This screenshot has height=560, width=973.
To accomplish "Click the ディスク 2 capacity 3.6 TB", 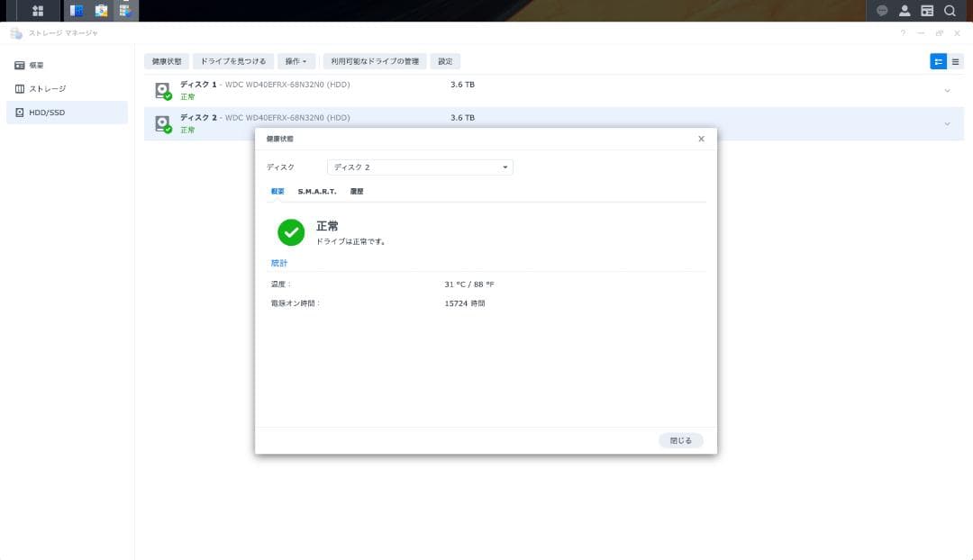I will click(x=462, y=117).
